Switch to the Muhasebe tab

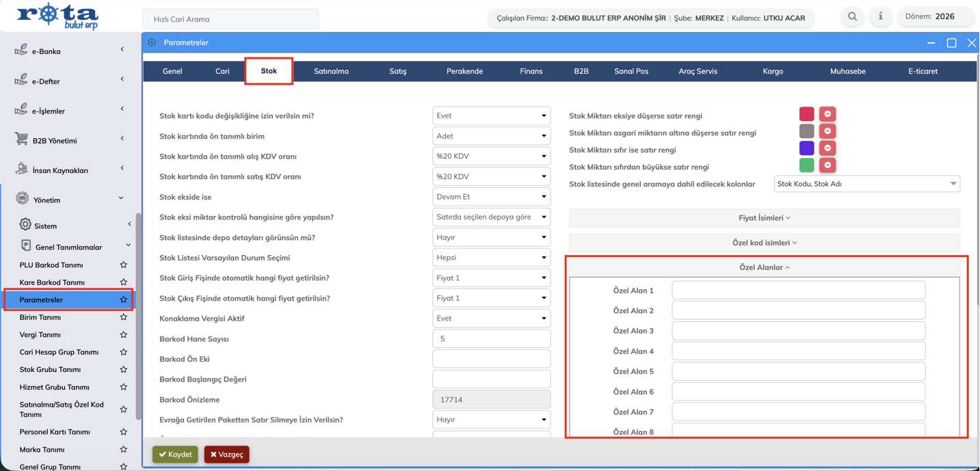pos(847,71)
